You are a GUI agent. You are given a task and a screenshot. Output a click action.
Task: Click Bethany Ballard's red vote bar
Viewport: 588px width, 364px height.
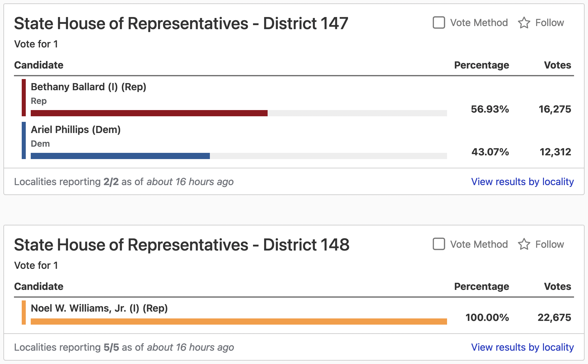point(149,113)
